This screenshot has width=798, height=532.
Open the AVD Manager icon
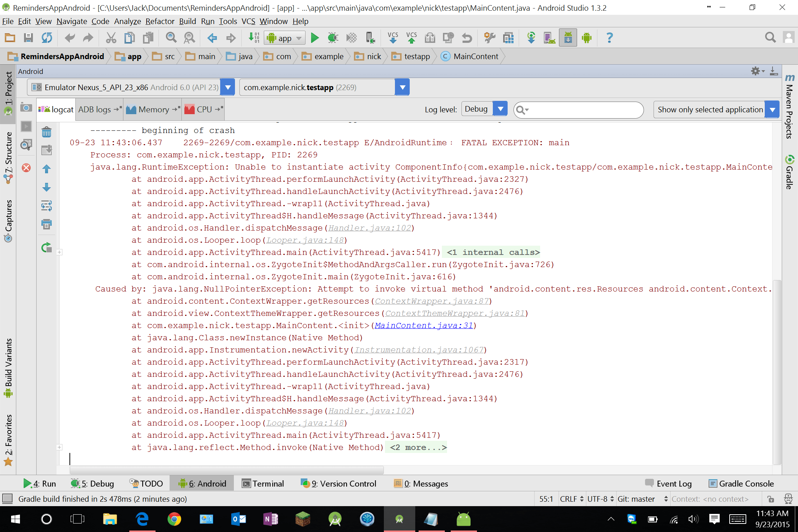[549, 38]
